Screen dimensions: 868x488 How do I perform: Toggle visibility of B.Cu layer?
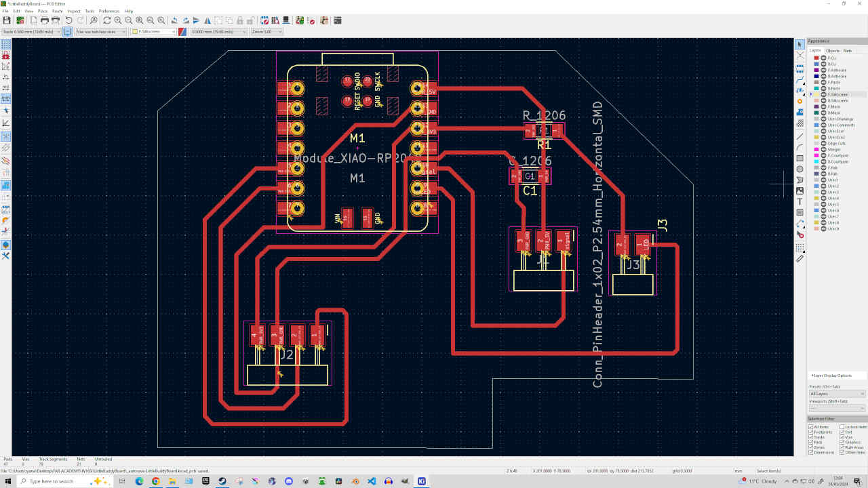(824, 64)
